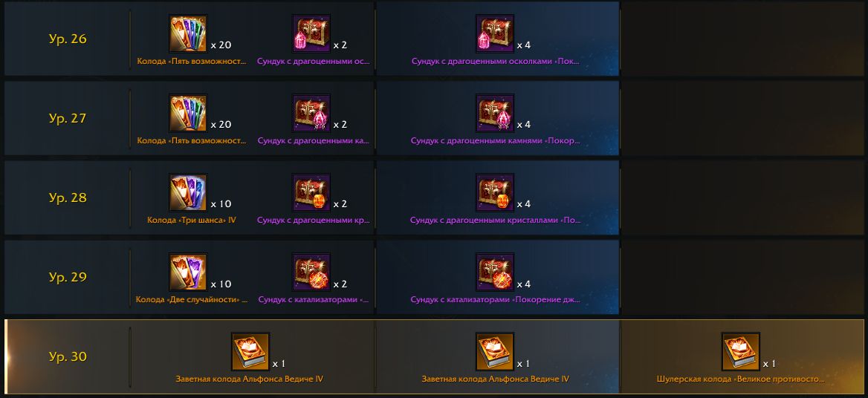This screenshot has height=398, width=868.
Task: Click the level 29 two-card deck icon
Action: click(x=188, y=273)
